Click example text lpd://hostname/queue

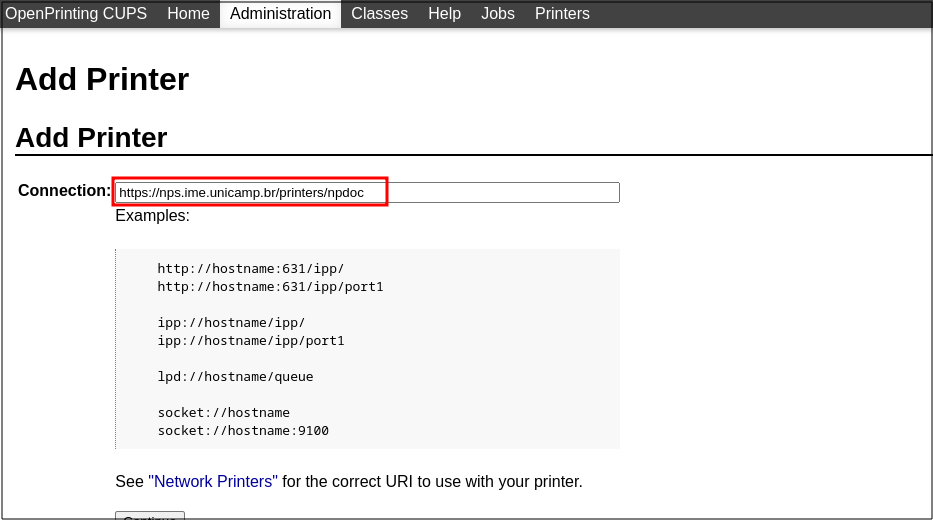[236, 377]
